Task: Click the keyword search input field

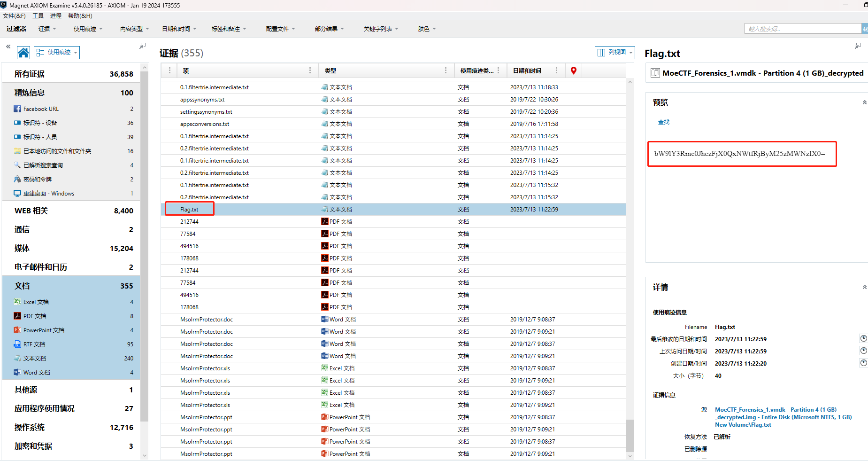Action: click(803, 29)
